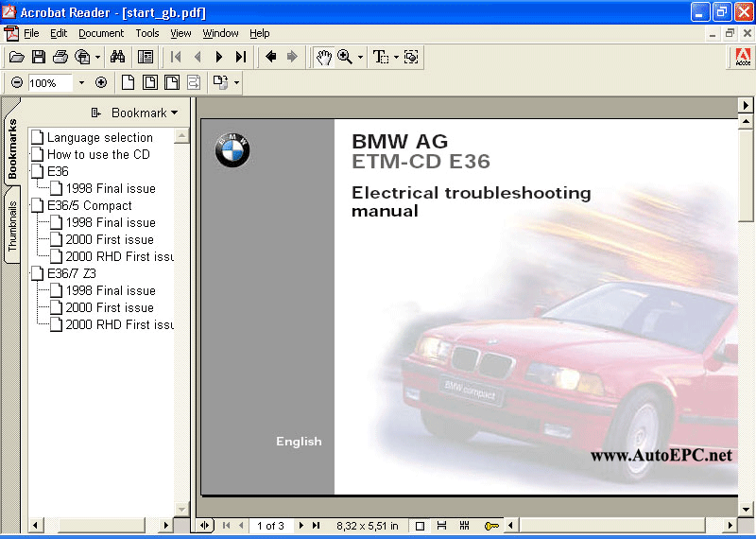Click Go to Previous View arrow

(x=271, y=57)
